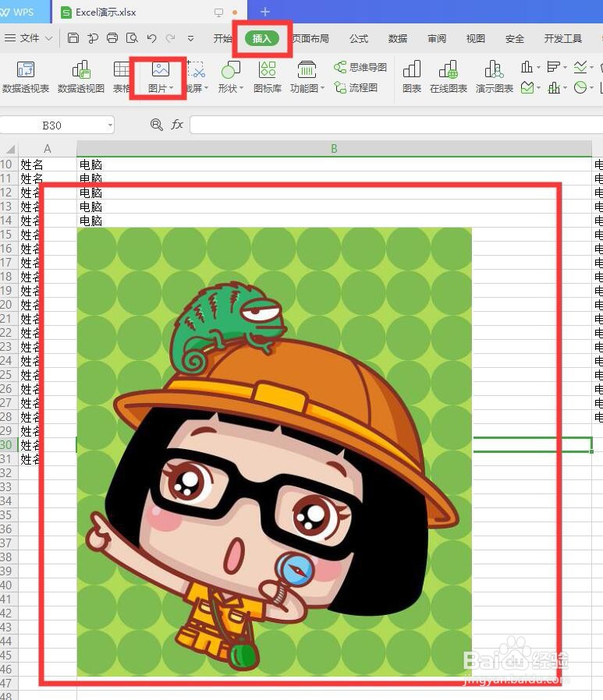The image size is (603, 700).
Task: Click the 截屏 screenshot icon
Action: tap(196, 70)
